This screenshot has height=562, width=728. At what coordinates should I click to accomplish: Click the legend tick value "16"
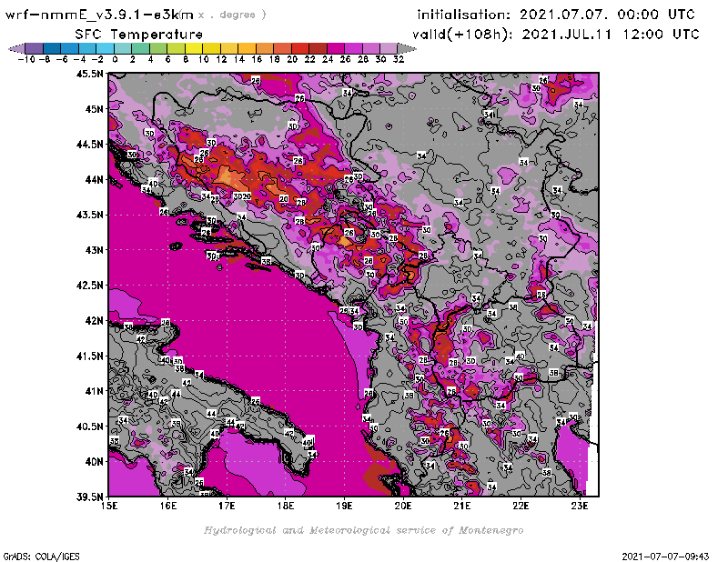(x=257, y=60)
